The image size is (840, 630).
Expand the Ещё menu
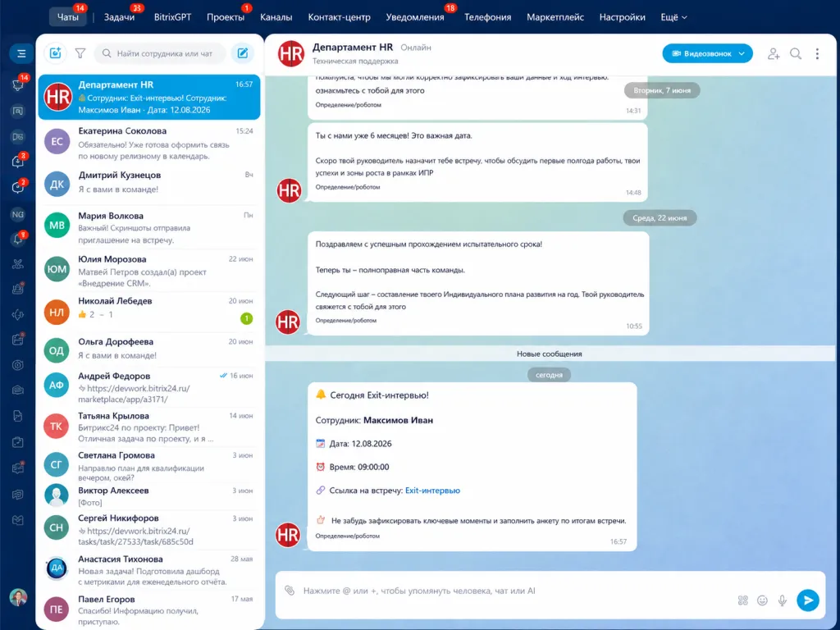pos(673,17)
